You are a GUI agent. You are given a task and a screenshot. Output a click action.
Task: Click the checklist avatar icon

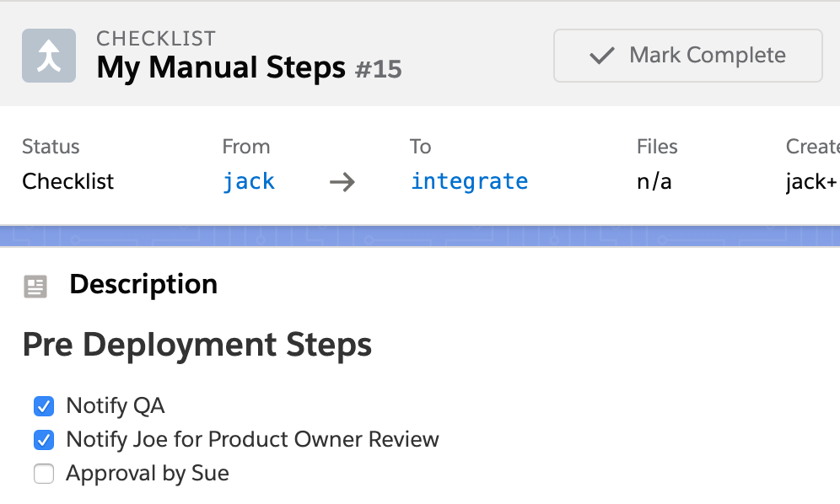pyautogui.click(x=48, y=56)
